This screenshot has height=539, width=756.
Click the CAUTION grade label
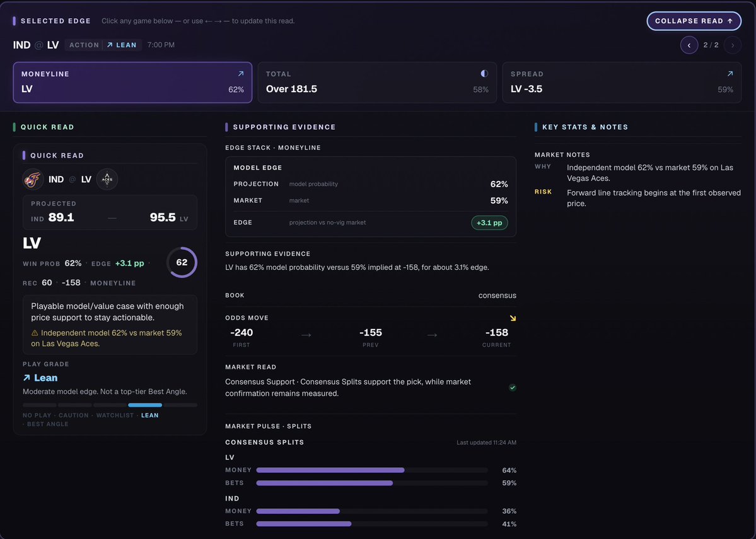[73, 415]
